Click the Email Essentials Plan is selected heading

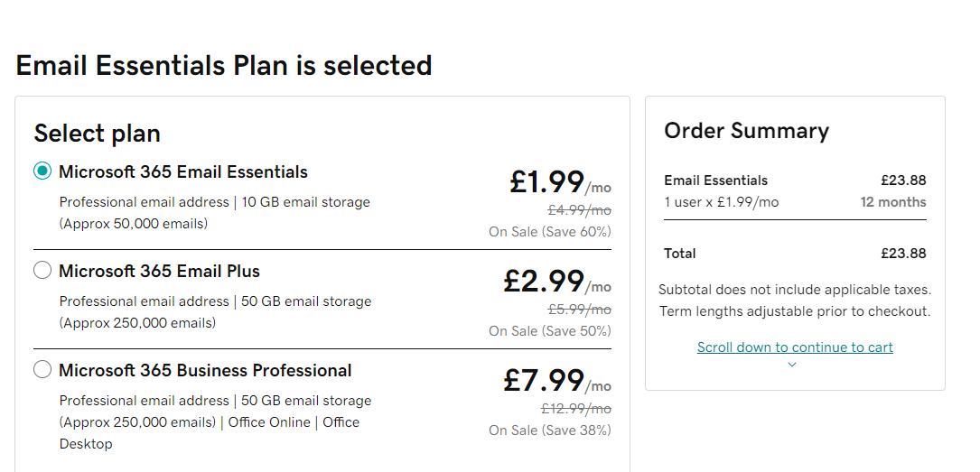tap(224, 66)
